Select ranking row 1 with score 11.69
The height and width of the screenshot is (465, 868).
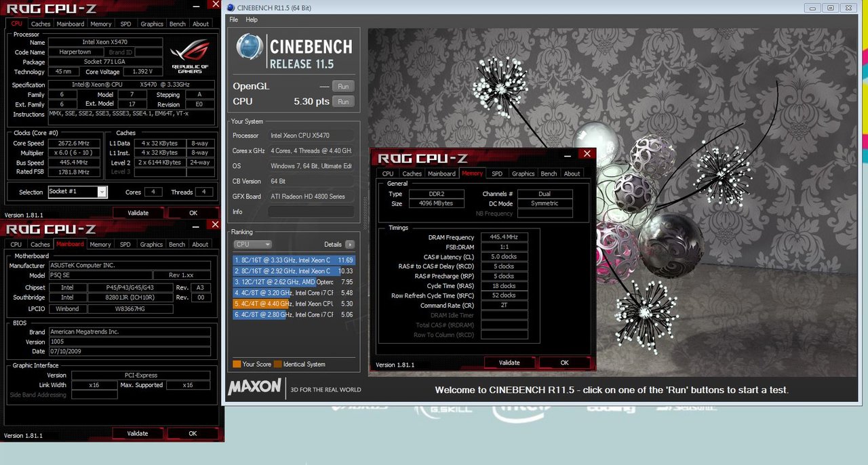[x=294, y=260]
